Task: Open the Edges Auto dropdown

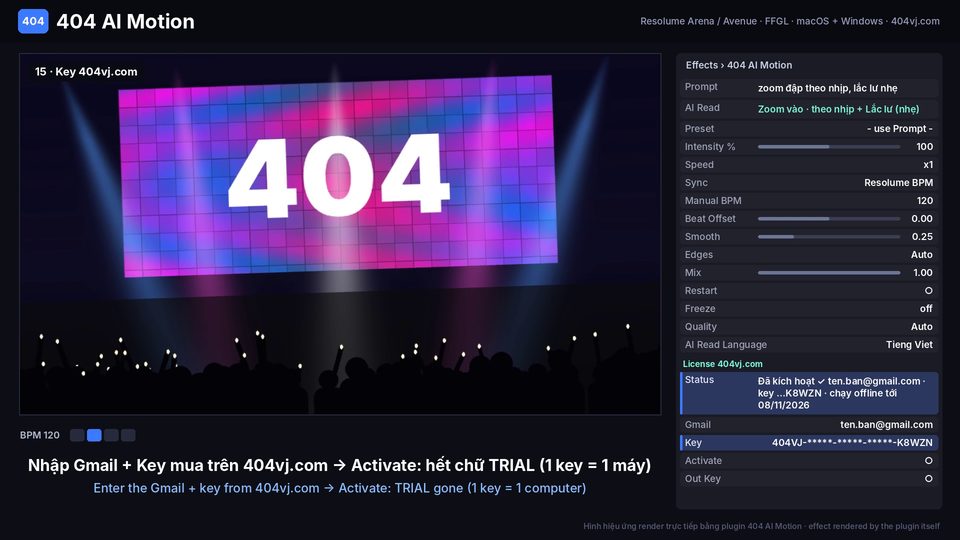Action: (x=921, y=255)
